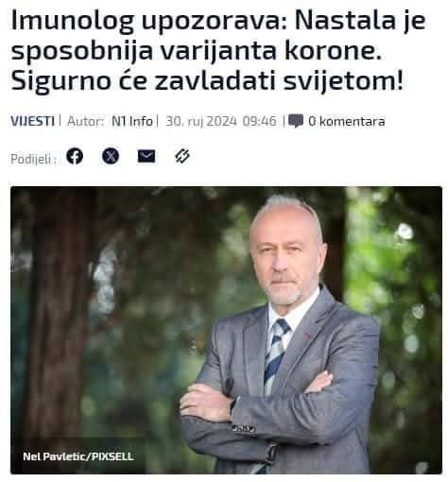
Task: Open the VIJESTI category link
Action: tap(32, 121)
